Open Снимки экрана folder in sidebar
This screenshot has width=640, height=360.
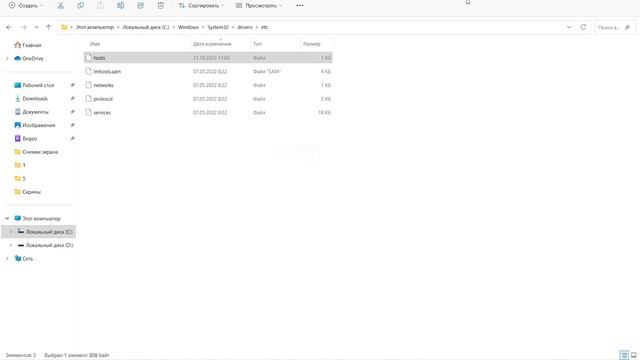coord(36,152)
